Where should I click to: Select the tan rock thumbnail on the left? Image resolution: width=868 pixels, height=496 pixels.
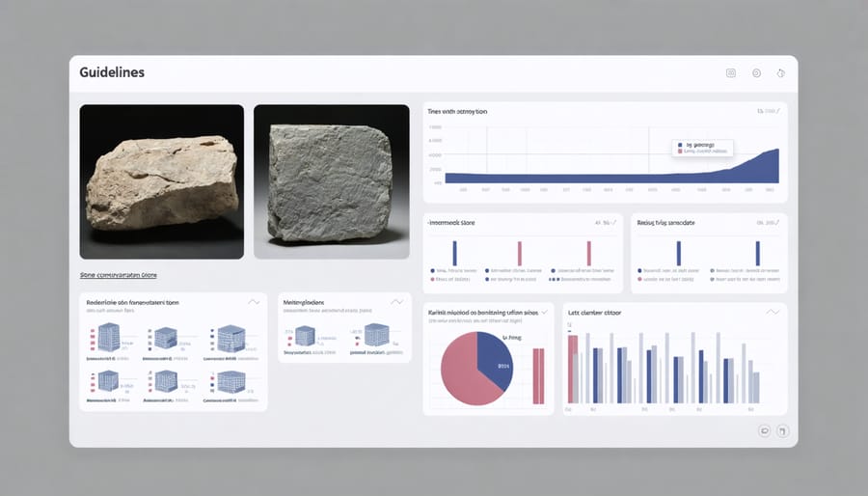pos(161,181)
